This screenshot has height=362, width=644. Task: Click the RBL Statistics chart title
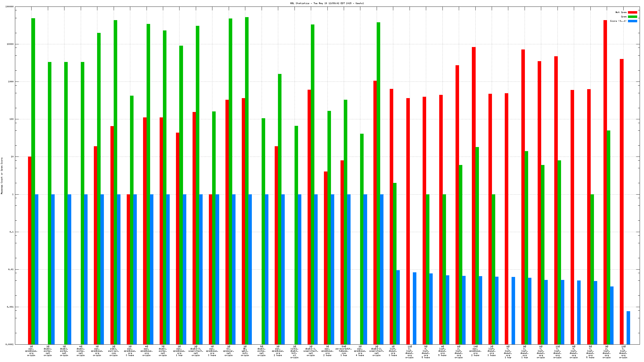(x=327, y=3)
